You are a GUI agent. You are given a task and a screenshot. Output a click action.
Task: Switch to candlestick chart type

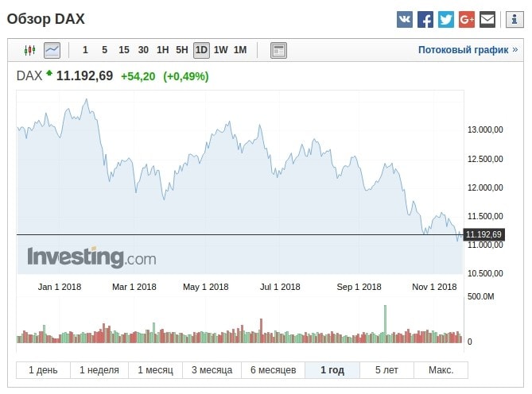pyautogui.click(x=30, y=50)
